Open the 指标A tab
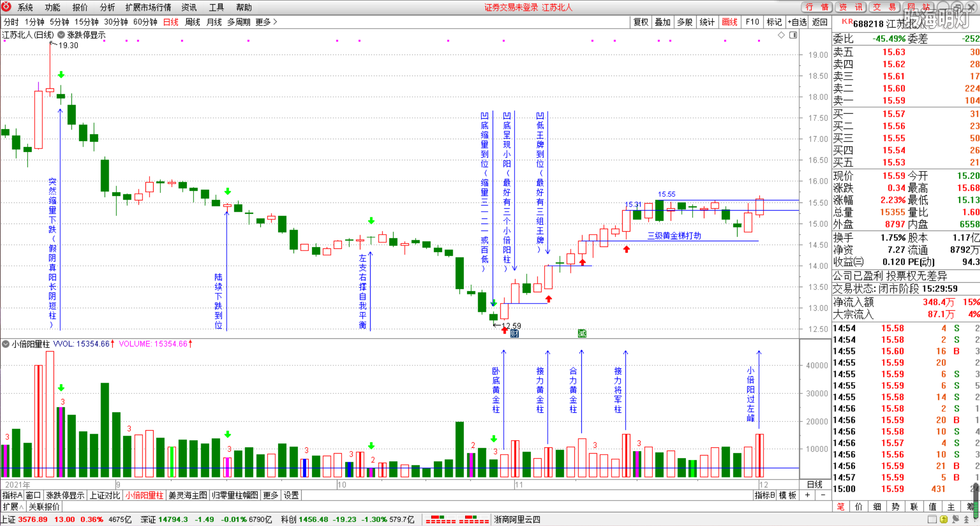The image size is (980, 526). tap(12, 495)
